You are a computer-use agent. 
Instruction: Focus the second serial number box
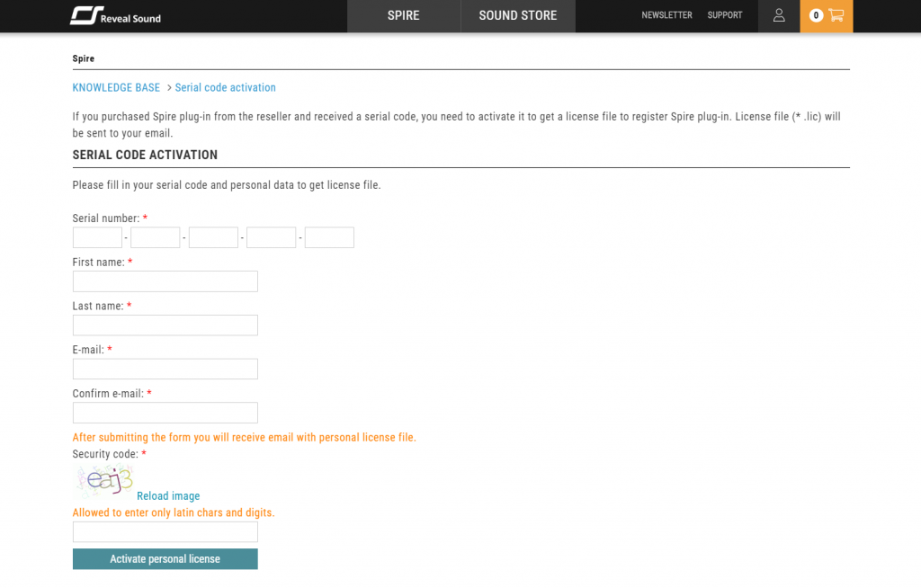point(156,237)
